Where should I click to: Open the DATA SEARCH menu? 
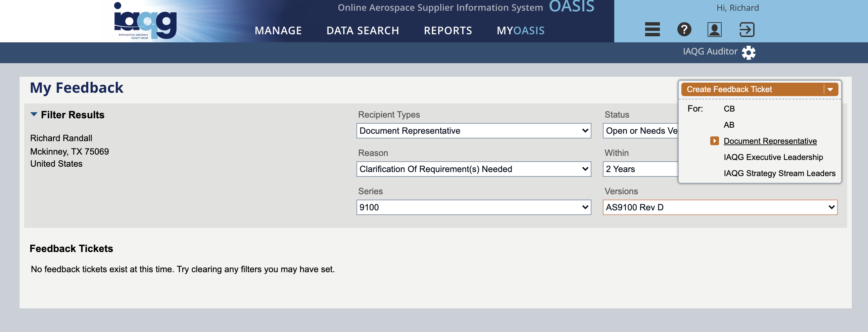click(x=363, y=30)
